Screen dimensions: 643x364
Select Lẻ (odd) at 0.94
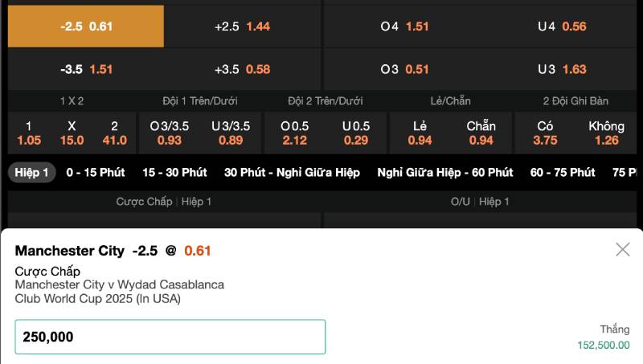tap(420, 133)
